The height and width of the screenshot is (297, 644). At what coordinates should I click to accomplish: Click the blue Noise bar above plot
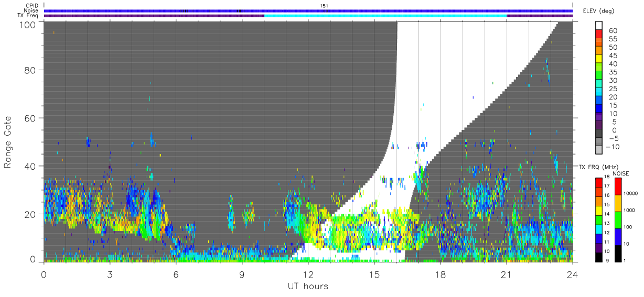pos(308,10)
